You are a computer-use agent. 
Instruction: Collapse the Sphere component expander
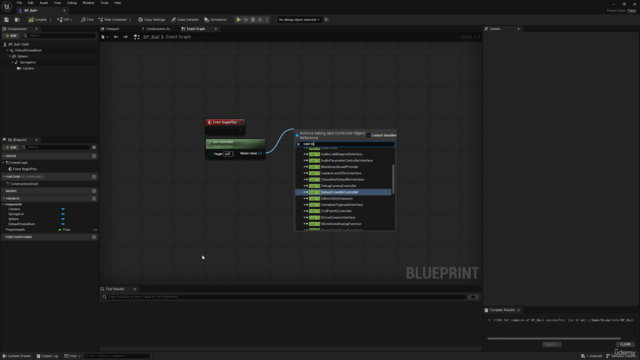[x=10, y=56]
